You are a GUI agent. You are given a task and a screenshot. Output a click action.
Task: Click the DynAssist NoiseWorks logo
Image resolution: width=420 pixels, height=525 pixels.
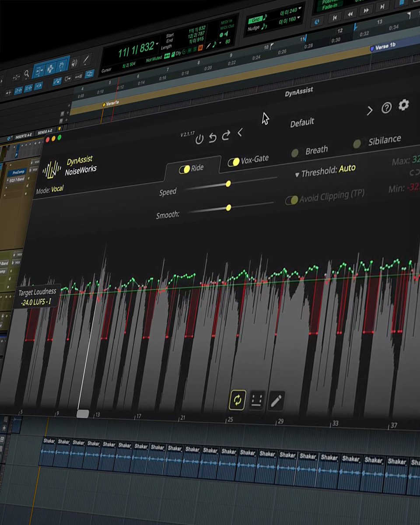point(52,170)
